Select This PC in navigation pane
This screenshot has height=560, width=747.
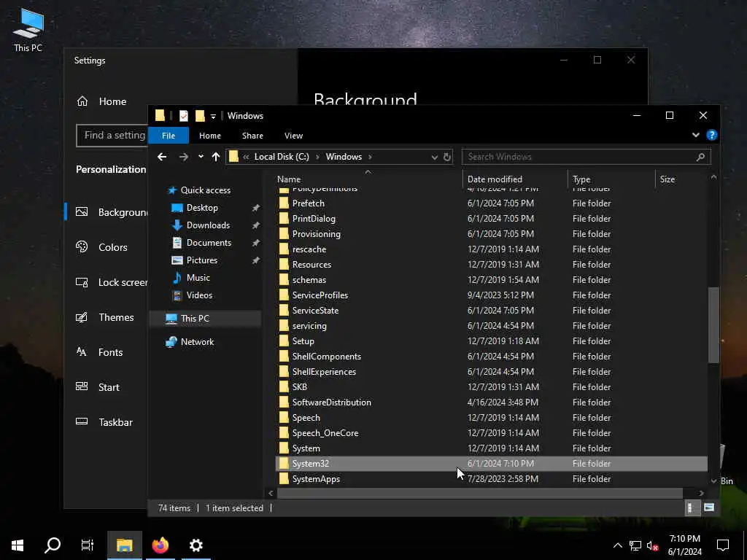pos(206,319)
